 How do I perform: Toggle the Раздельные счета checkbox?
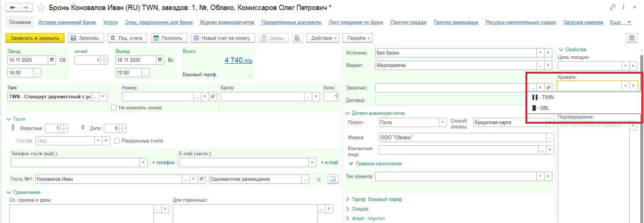pyautogui.click(x=117, y=141)
